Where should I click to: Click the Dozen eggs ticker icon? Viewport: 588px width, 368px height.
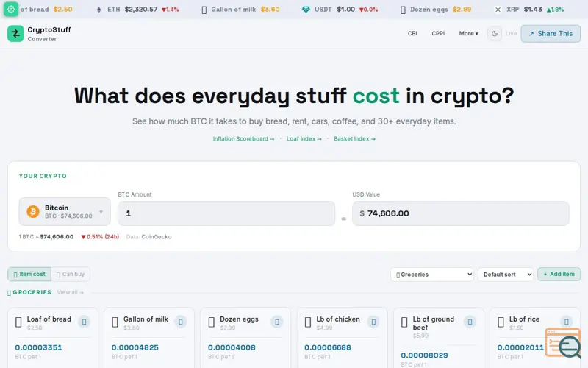click(403, 10)
